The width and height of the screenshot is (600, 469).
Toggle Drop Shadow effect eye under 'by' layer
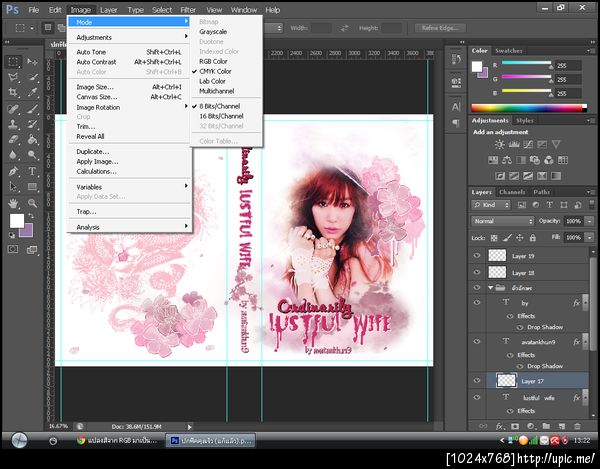[520, 327]
